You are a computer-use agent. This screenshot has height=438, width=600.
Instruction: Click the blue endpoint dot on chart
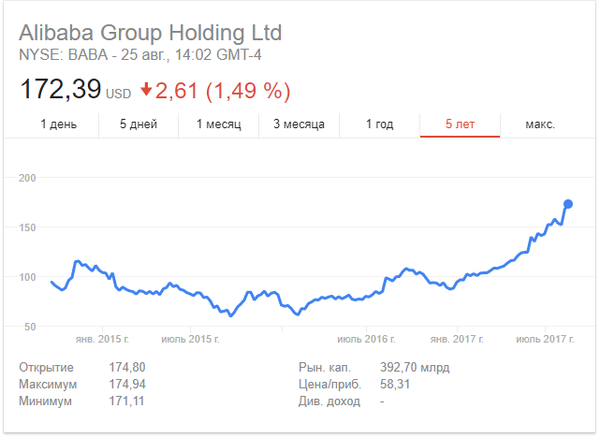tap(568, 204)
